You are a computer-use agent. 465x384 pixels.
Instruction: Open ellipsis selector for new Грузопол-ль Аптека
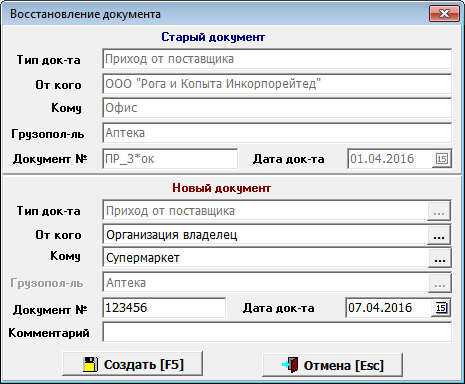coord(440,283)
